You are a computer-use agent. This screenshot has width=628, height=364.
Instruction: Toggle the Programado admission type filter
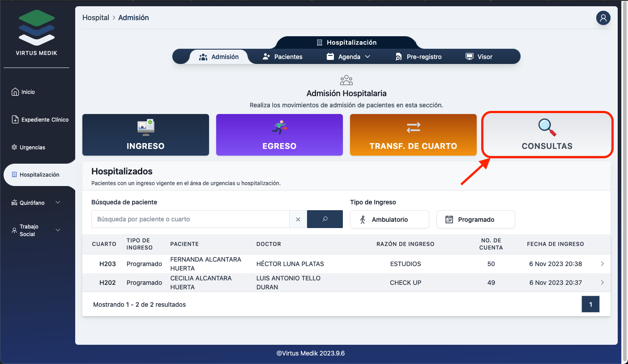tap(475, 220)
